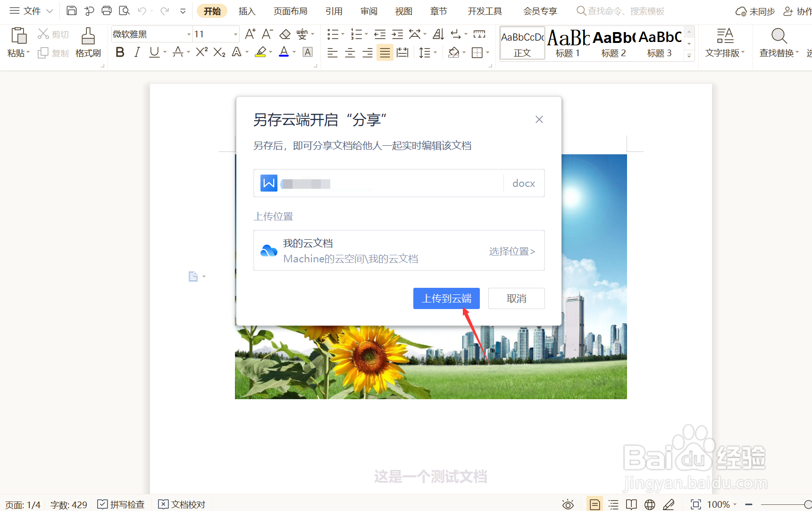Apply subscript formatting
This screenshot has height=511, width=812.
tap(219, 52)
